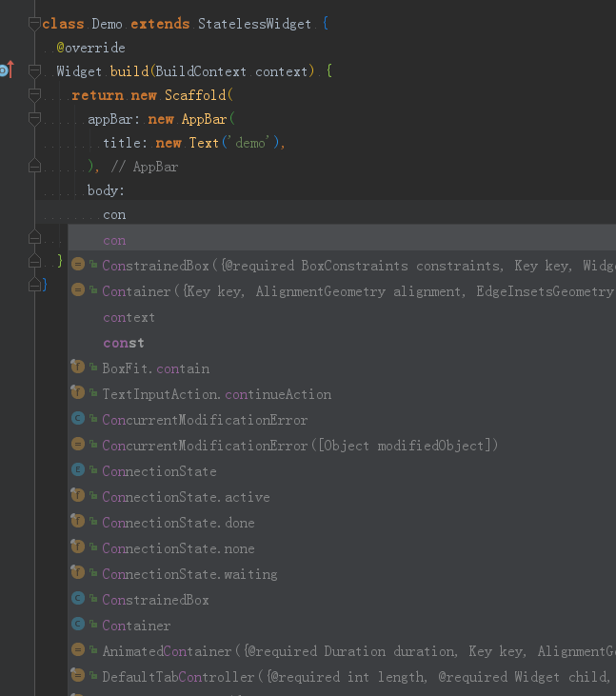Image resolution: width=616 pixels, height=696 pixels.
Task: Click the Scaffold constructor name
Action: [195, 95]
